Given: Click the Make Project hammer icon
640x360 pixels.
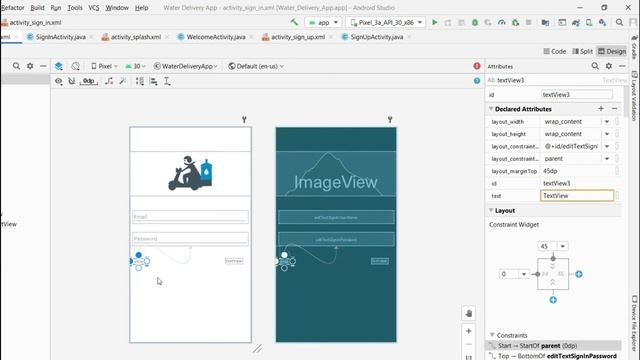Looking at the screenshot, I should (294, 22).
